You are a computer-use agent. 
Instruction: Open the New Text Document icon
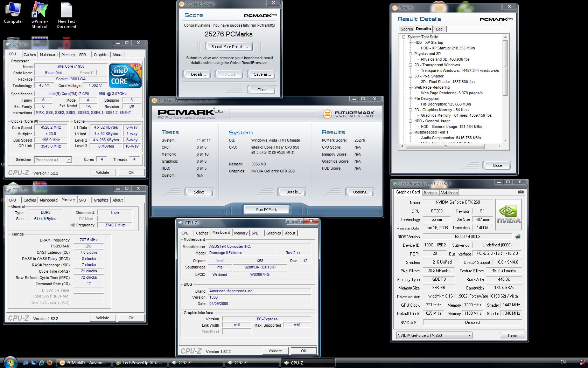[66, 15]
